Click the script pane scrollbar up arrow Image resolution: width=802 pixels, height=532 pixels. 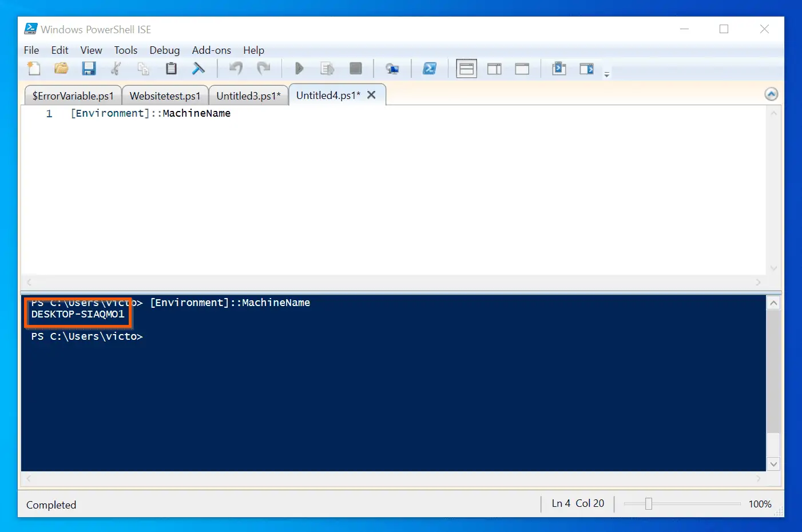click(x=773, y=113)
